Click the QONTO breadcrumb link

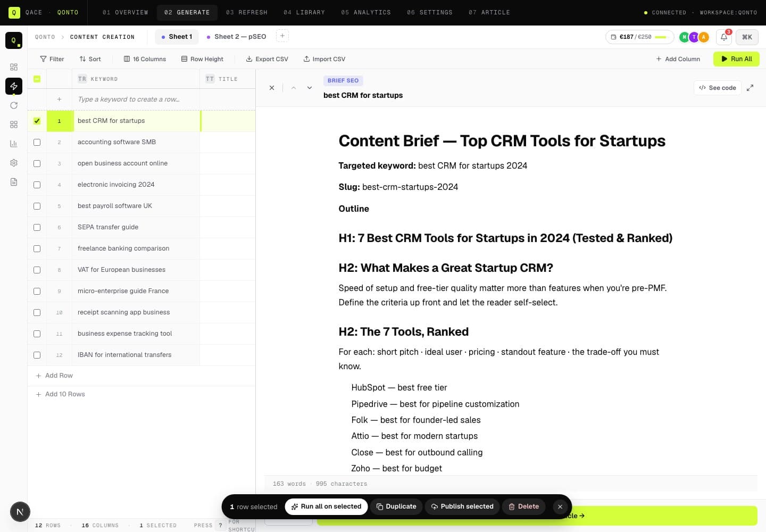pyautogui.click(x=45, y=37)
